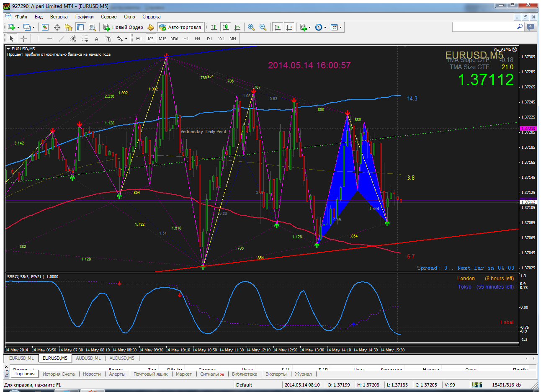Open the Журнал terminal tab
541x392 pixels.
click(x=303, y=374)
